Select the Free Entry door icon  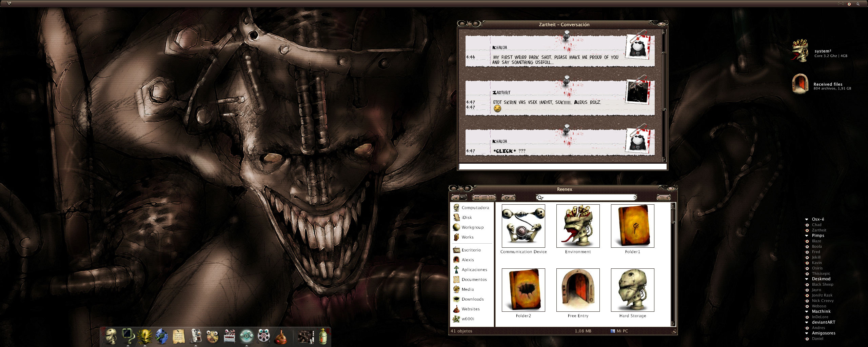578,290
